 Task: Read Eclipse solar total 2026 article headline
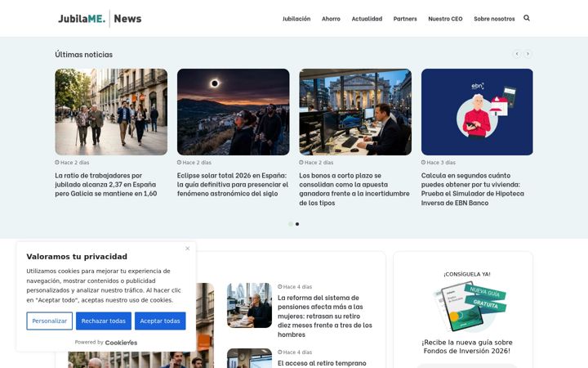(233, 184)
